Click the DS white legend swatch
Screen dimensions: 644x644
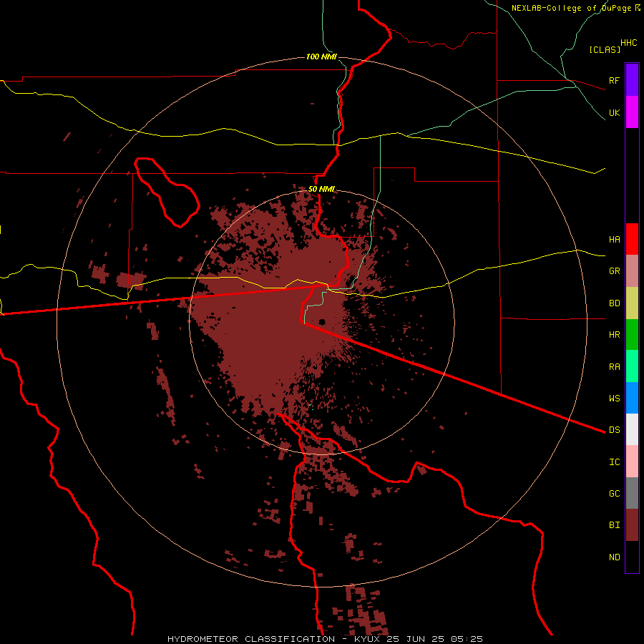[x=632, y=429]
